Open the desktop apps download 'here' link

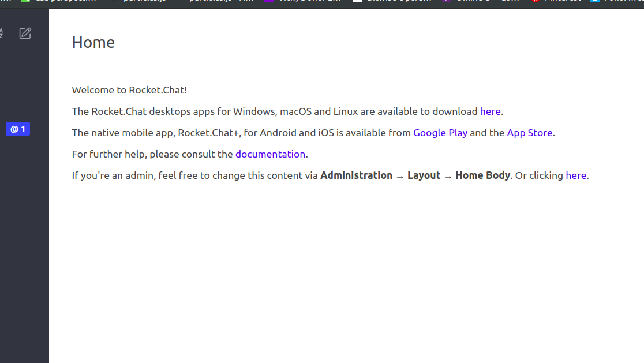(x=490, y=111)
